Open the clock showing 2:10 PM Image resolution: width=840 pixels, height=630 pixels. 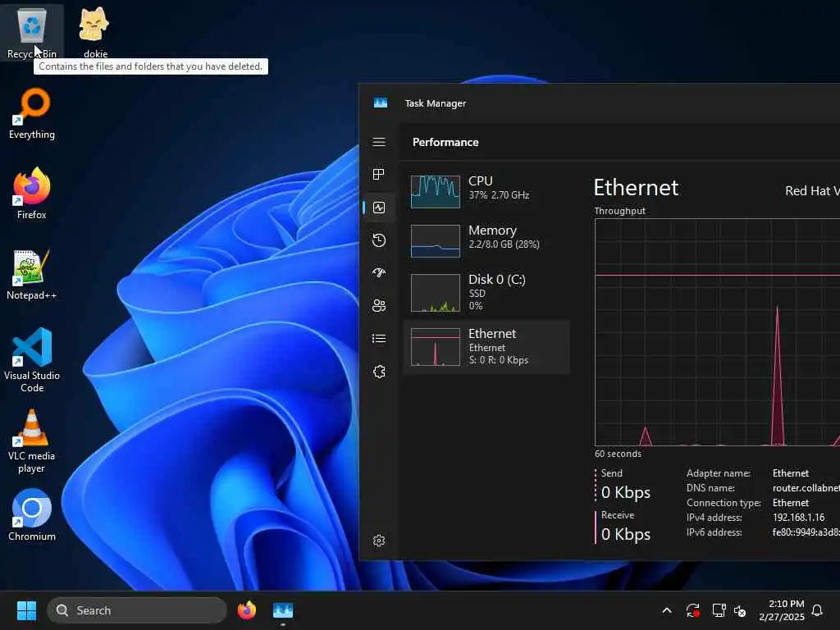(782, 610)
